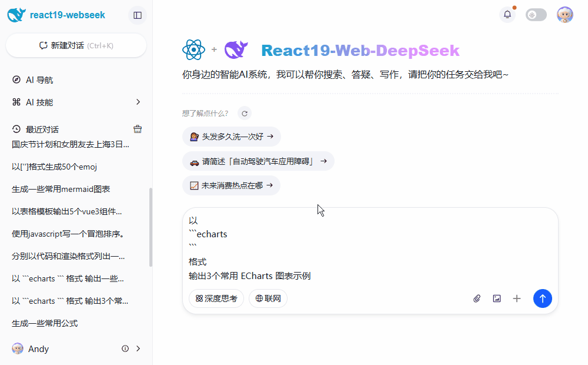Open AI 导航 menu item
588x365 pixels.
click(x=76, y=79)
